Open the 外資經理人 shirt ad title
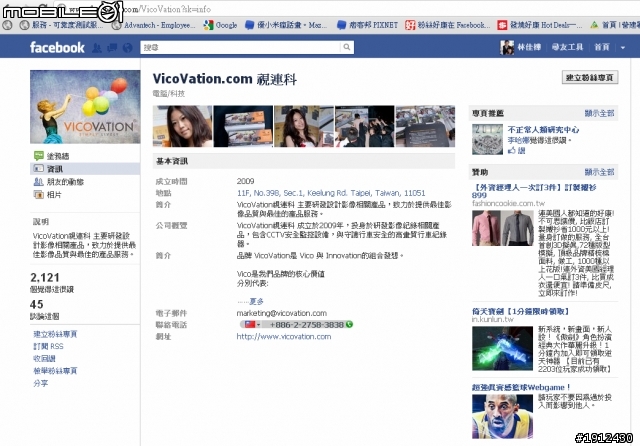This screenshot has height=446, width=640. (x=534, y=191)
